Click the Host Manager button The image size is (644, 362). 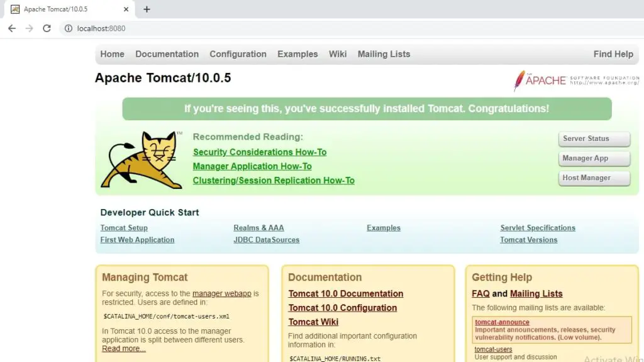click(594, 178)
